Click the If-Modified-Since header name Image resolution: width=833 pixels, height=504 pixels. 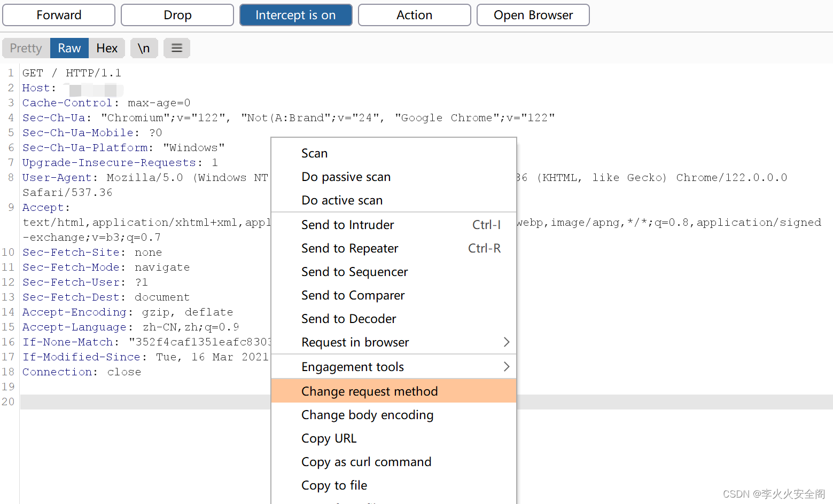tap(81, 357)
